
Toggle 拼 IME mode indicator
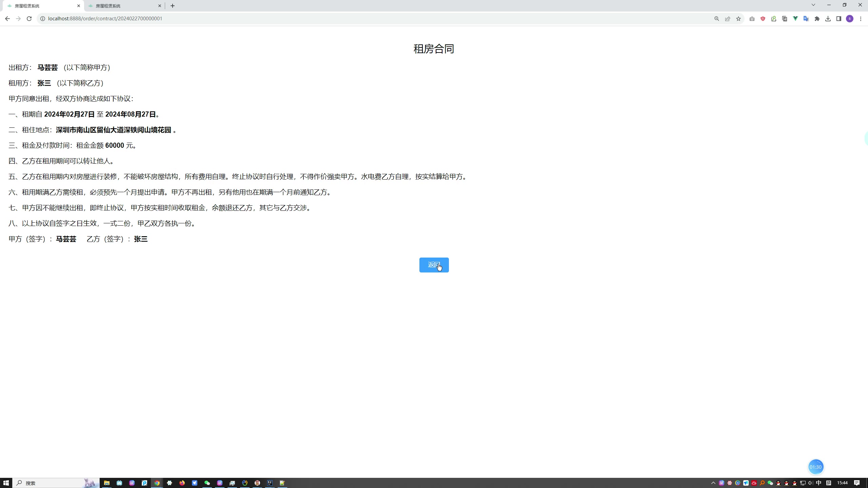[x=829, y=483]
